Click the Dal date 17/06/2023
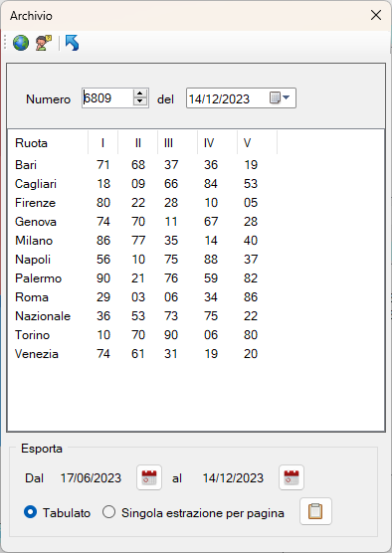Viewport: 392px width, 553px height. [91, 478]
